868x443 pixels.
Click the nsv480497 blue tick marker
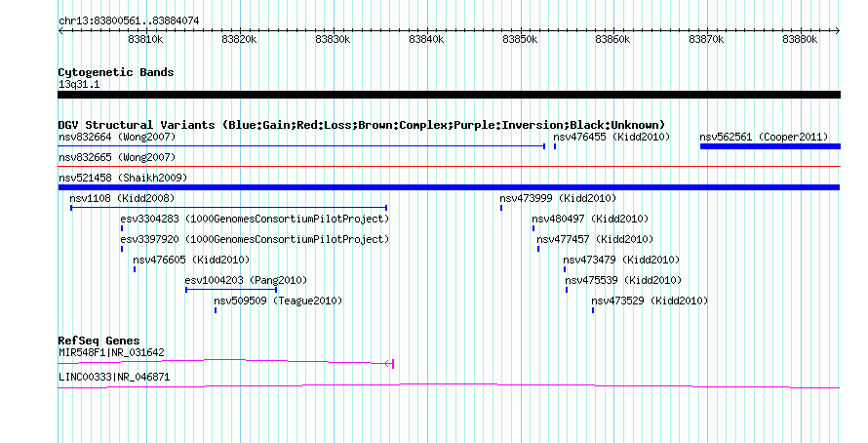[x=533, y=228]
